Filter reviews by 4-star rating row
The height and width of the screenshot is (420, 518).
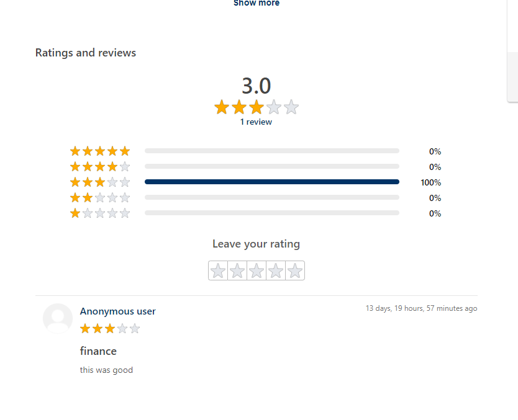pos(100,167)
